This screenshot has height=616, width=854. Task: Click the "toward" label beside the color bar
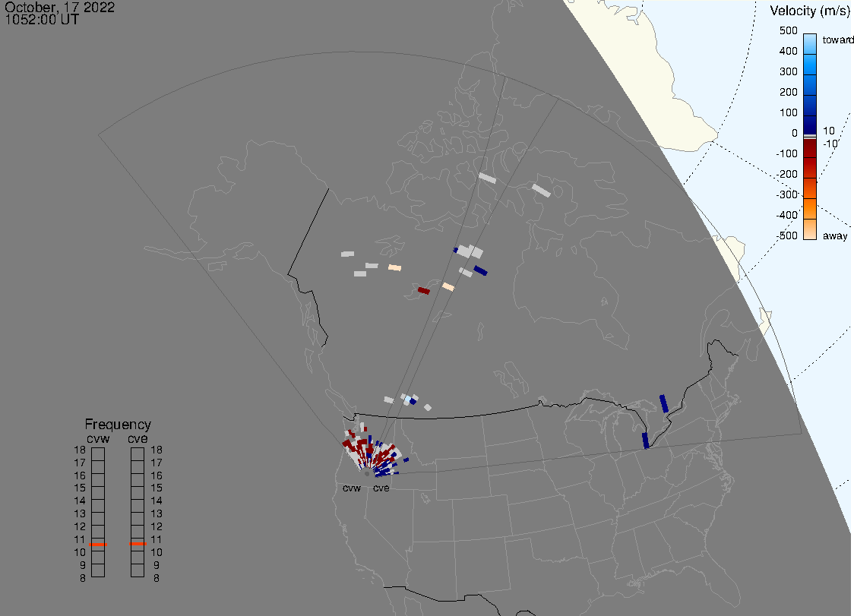[837, 39]
